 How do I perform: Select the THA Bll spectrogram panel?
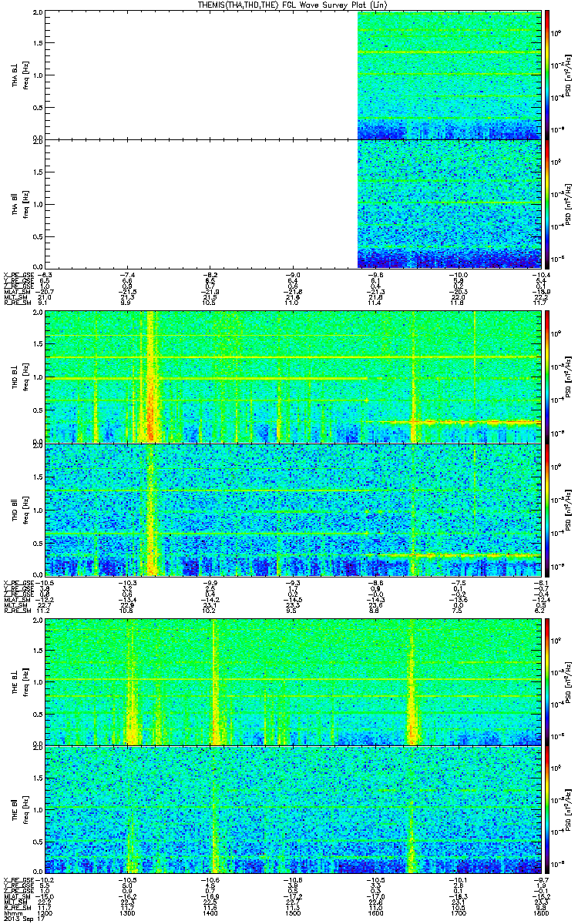[x=294, y=203]
